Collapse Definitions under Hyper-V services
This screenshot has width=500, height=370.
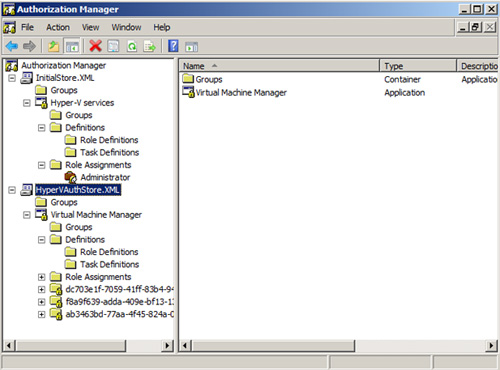tap(41, 128)
